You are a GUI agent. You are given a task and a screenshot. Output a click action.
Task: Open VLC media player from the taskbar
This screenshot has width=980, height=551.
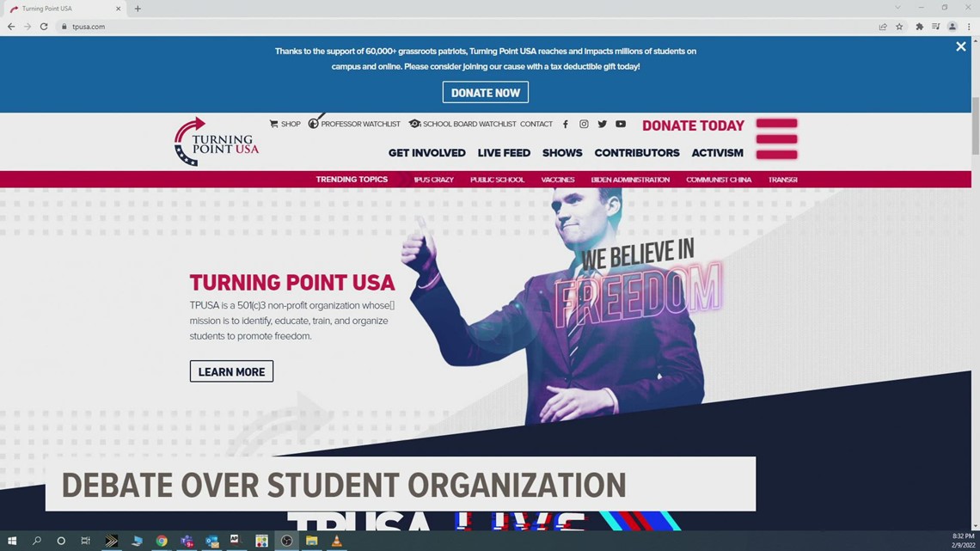[x=337, y=541]
